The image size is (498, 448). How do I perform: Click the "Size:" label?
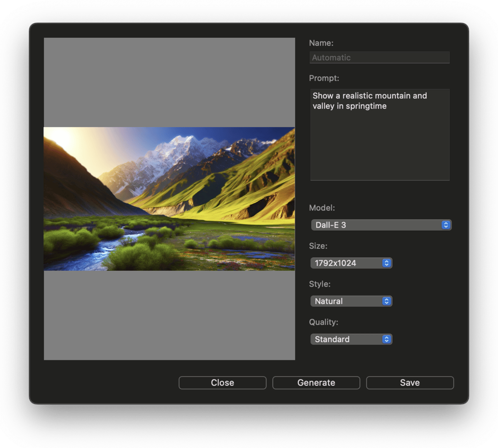point(318,246)
